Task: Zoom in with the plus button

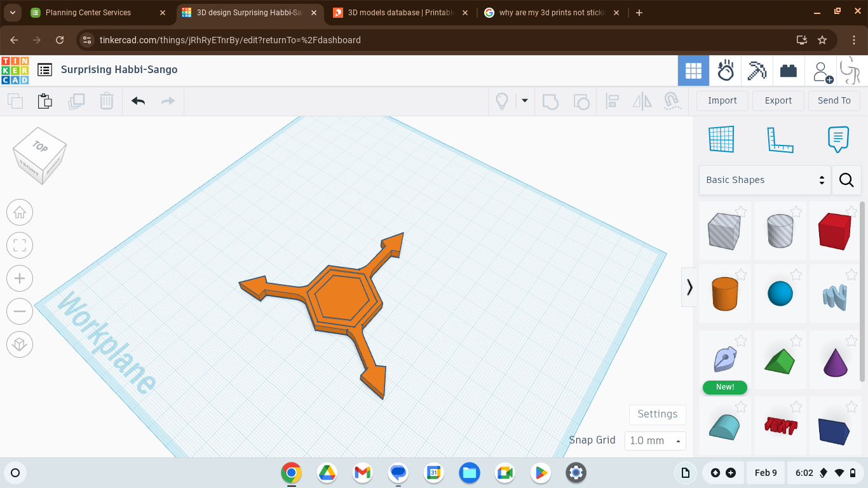Action: coord(20,278)
